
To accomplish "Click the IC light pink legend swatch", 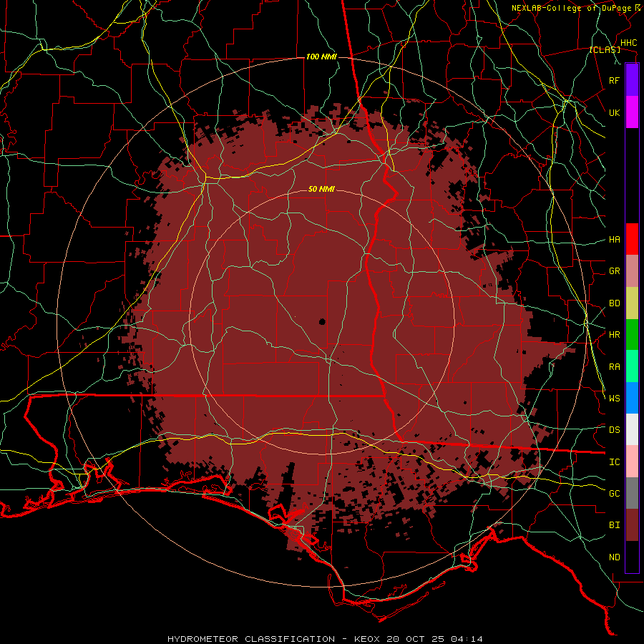I will pyautogui.click(x=632, y=462).
